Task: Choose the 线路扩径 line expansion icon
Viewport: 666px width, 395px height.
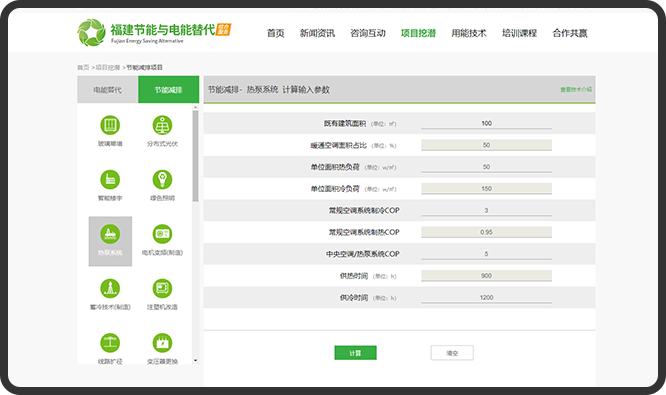Action: [x=110, y=343]
